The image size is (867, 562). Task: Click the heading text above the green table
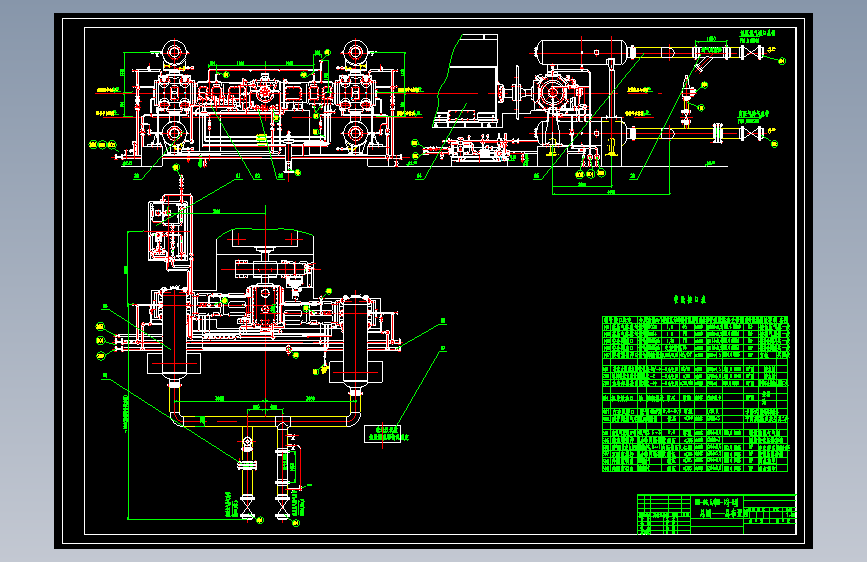tap(690, 300)
